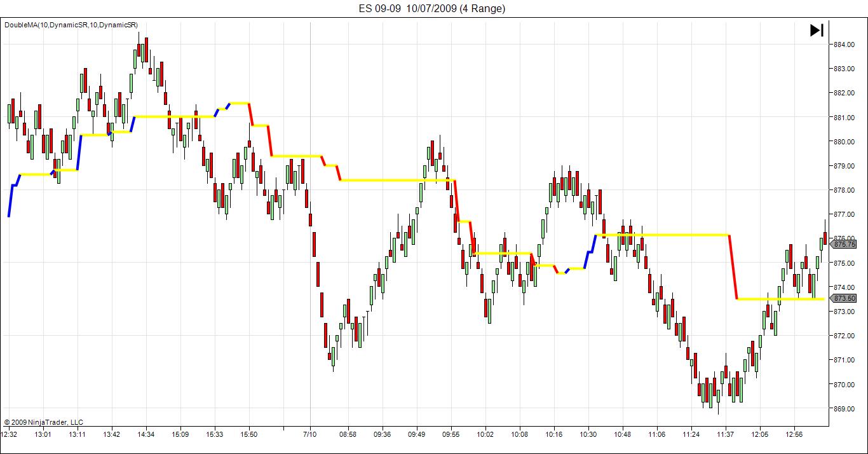Click the 869.00 price axis label
Image resolution: width=868 pixels, height=454 pixels.
tap(844, 409)
